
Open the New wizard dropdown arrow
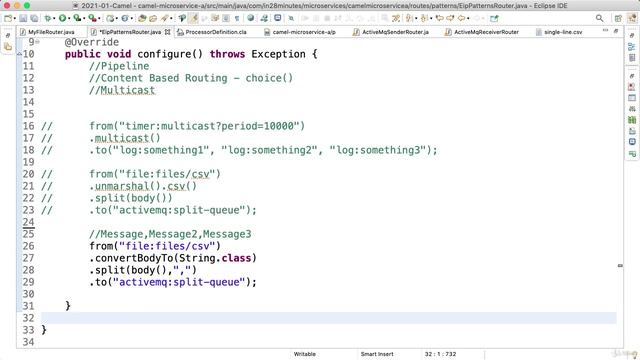[x=15, y=18]
